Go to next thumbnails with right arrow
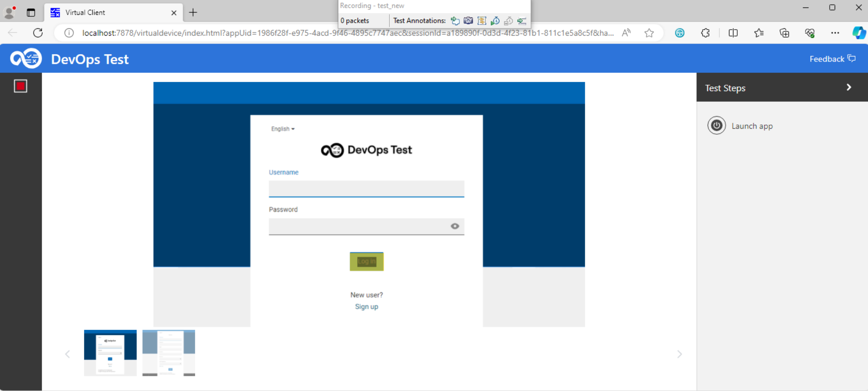 (x=679, y=354)
